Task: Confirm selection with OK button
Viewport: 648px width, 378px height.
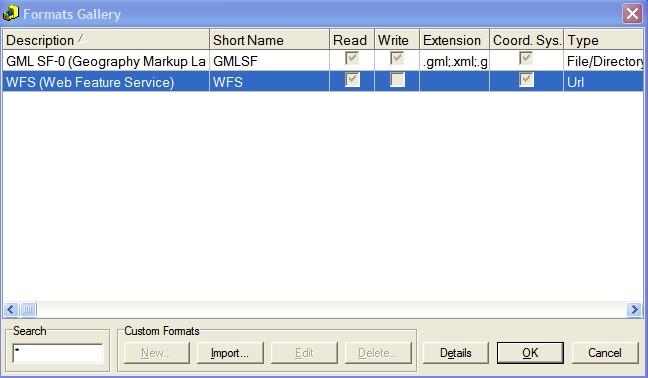Action: (530, 353)
